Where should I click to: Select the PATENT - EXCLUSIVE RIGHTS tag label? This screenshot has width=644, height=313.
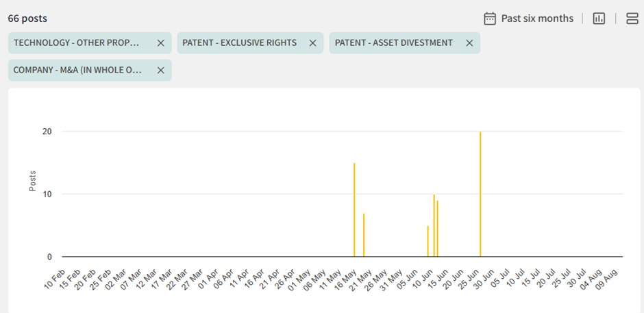click(239, 43)
